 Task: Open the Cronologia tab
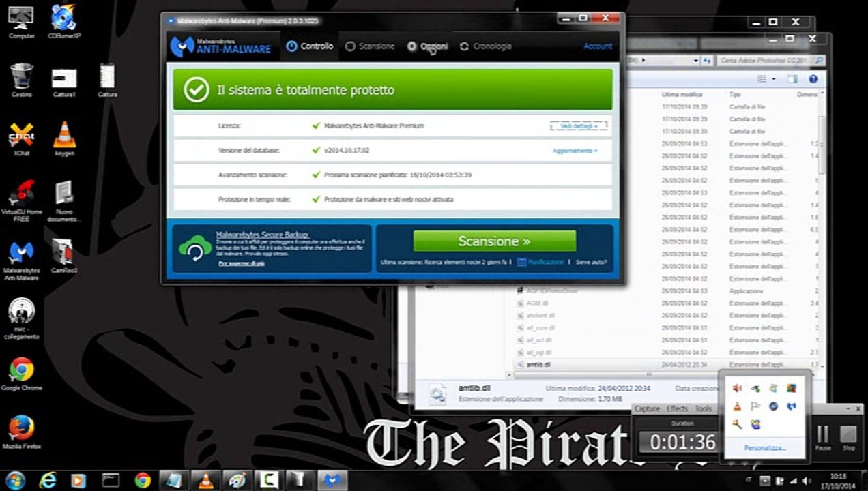[486, 46]
